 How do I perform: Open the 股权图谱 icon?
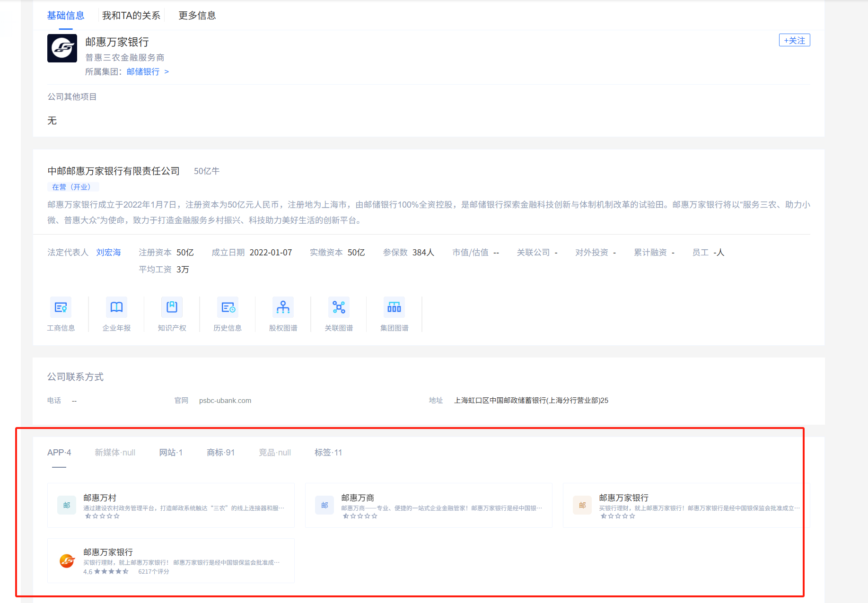[x=283, y=307]
